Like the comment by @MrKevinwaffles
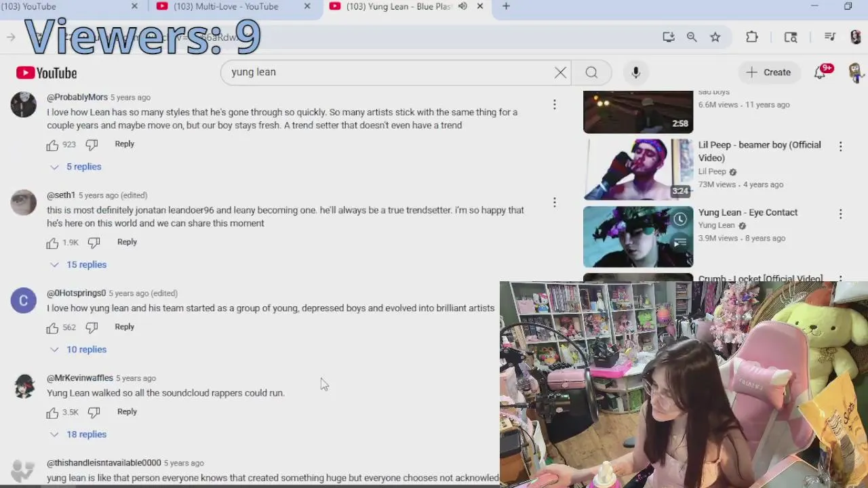The height and width of the screenshot is (488, 868). tap(53, 413)
